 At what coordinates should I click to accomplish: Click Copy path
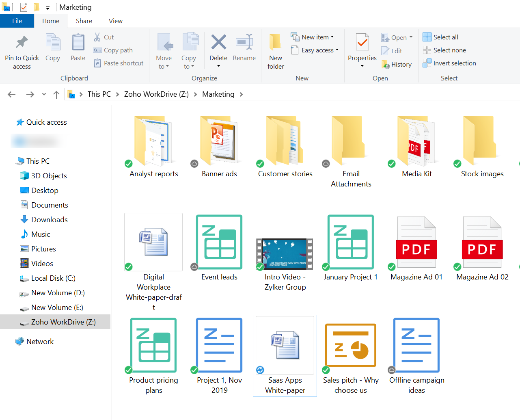pyautogui.click(x=117, y=50)
